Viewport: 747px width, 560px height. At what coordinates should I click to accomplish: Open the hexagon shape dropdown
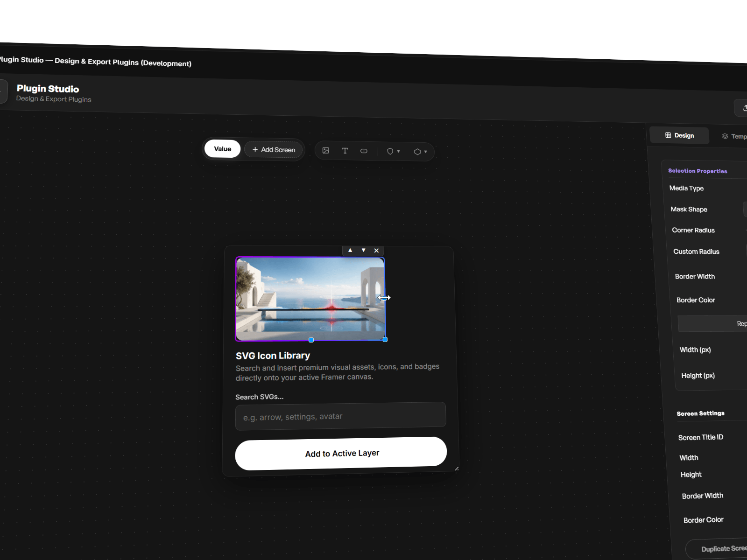(x=420, y=152)
